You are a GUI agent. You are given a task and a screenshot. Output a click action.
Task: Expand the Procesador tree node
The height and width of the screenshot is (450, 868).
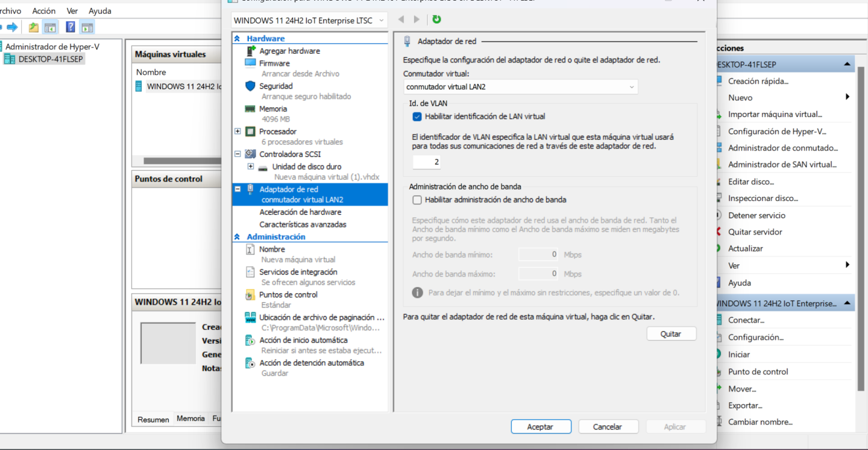click(237, 132)
